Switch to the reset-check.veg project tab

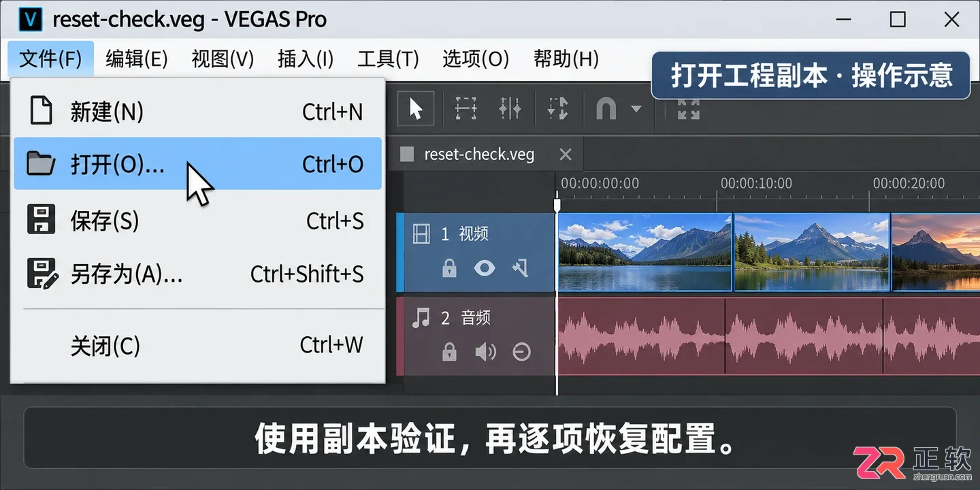479,154
